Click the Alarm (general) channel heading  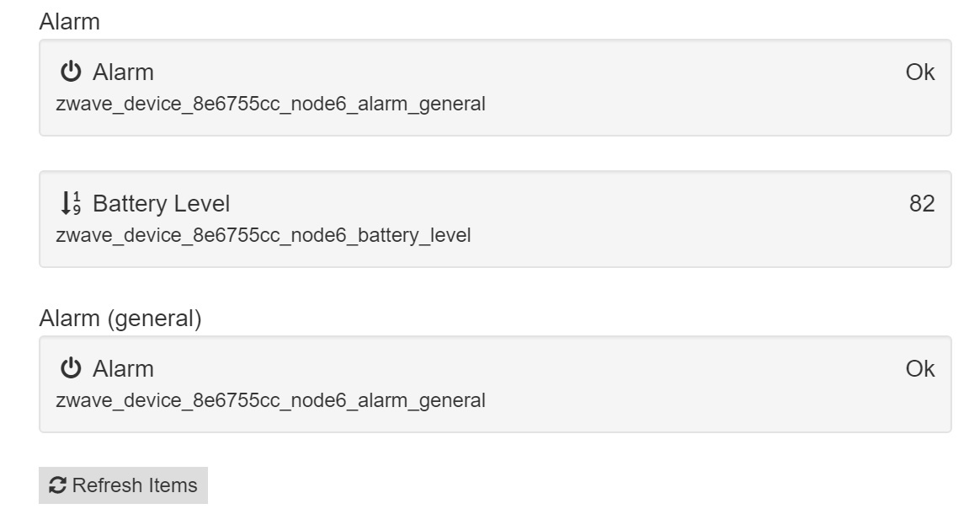tap(120, 319)
